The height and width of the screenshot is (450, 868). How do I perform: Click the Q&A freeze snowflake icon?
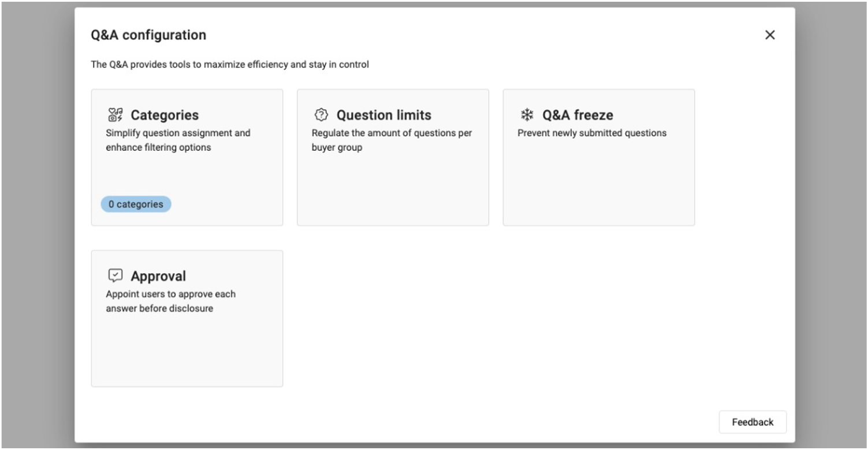tap(527, 114)
